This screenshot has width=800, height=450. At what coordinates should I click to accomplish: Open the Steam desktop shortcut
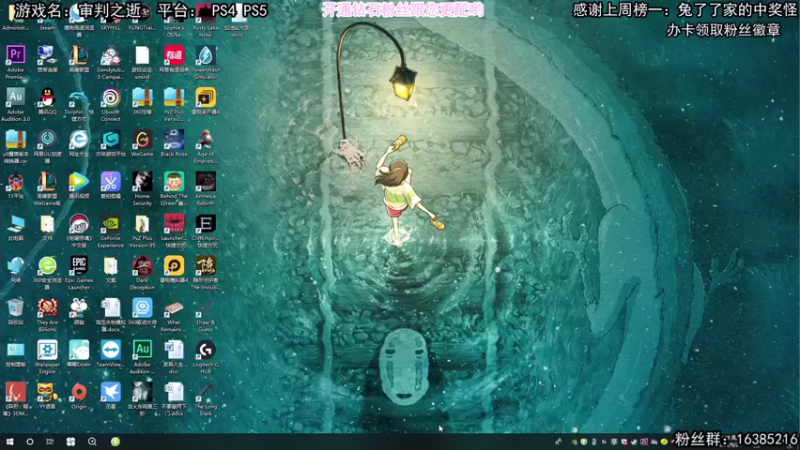click(x=47, y=16)
